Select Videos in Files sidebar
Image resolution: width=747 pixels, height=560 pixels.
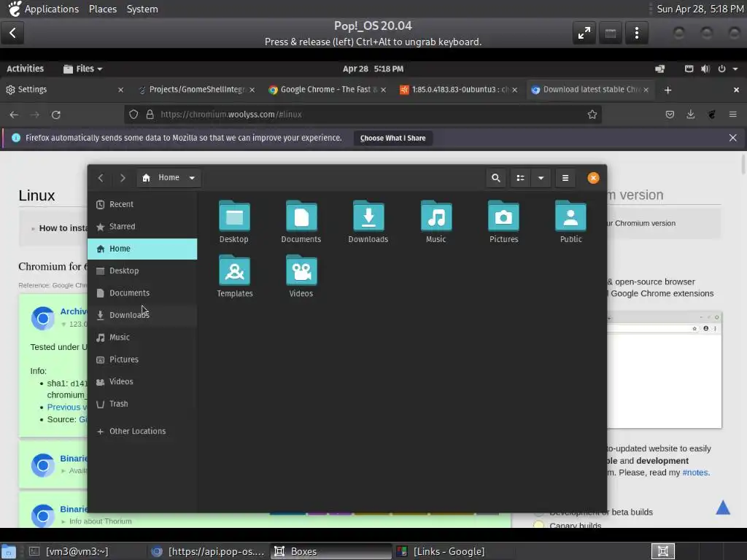pyautogui.click(x=142, y=381)
